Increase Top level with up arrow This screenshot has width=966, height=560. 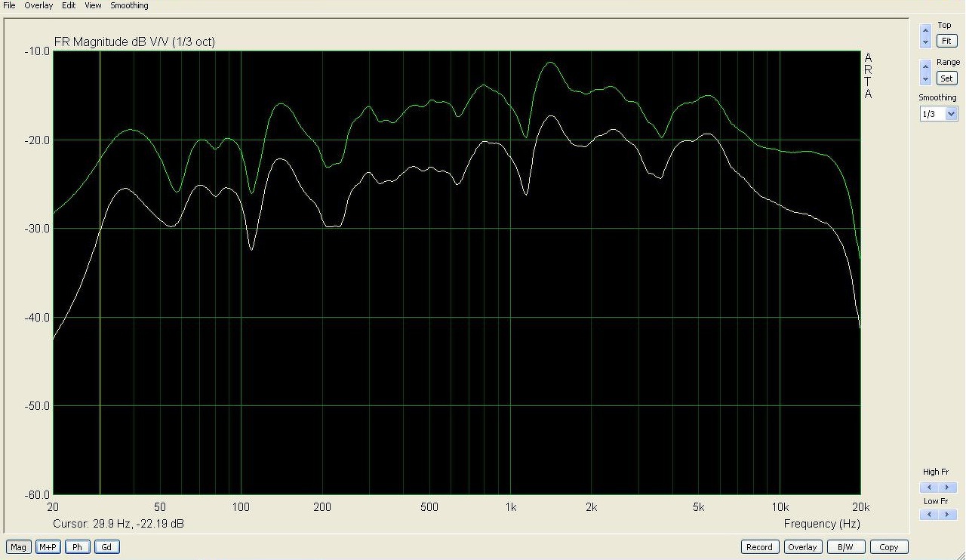coord(925,31)
